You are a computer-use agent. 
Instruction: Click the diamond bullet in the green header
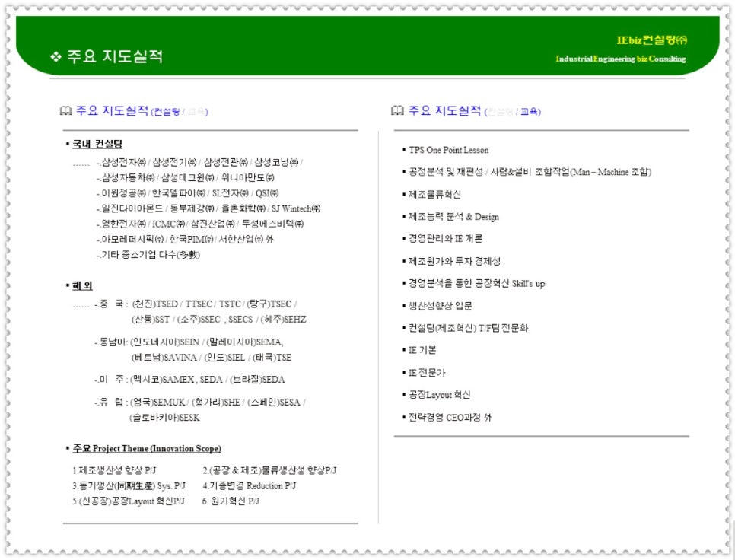[x=56, y=57]
